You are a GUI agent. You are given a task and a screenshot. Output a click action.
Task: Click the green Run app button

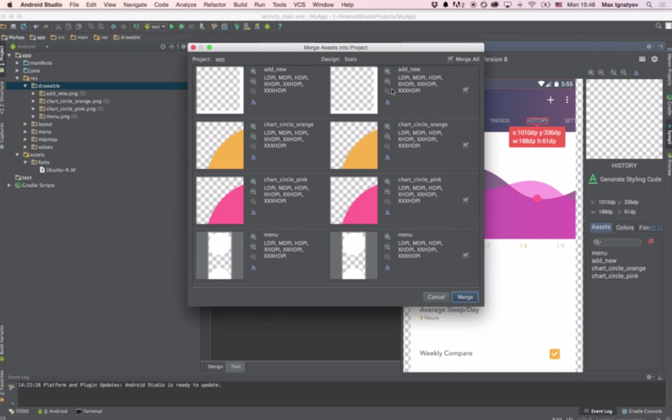(x=171, y=27)
